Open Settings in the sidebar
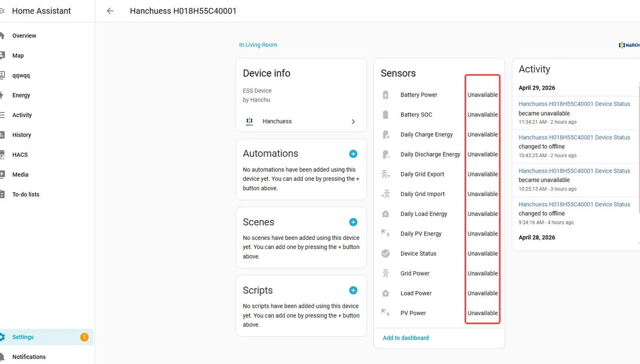This screenshot has height=364, width=640. [x=47, y=337]
